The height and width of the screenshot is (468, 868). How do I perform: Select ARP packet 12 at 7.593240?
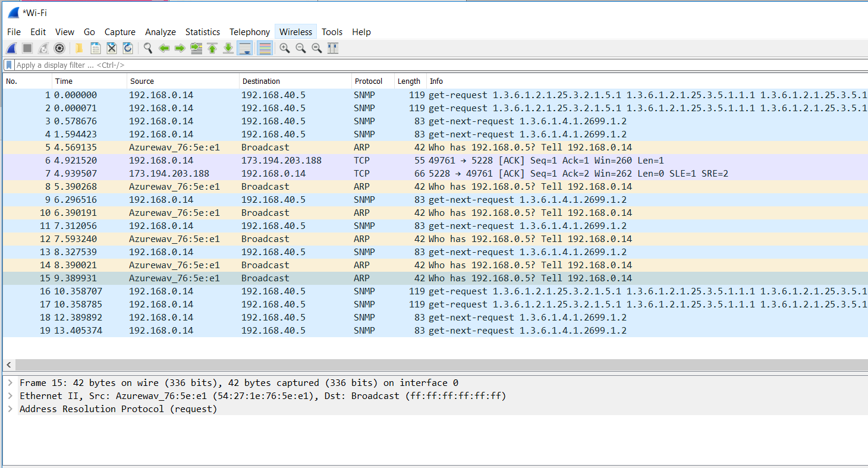[435, 239]
